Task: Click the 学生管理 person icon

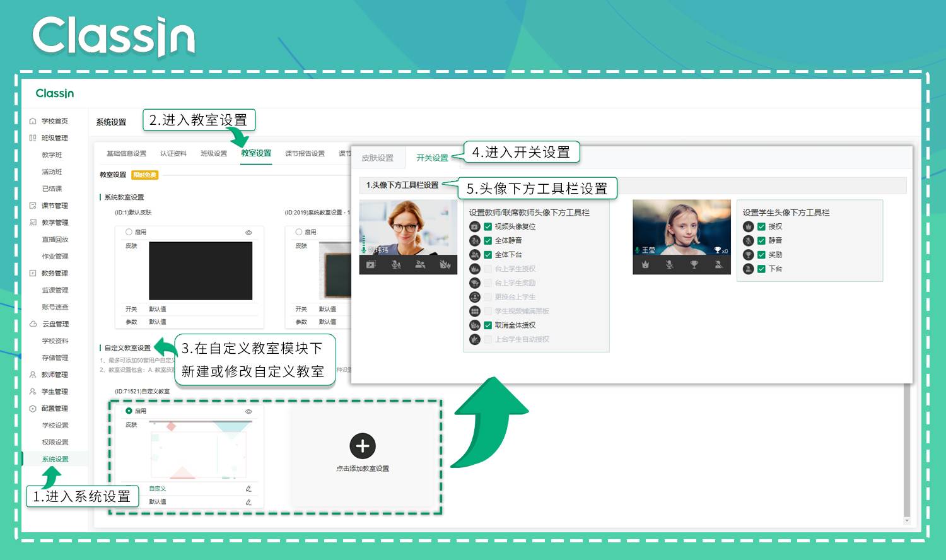Action: coord(33,392)
